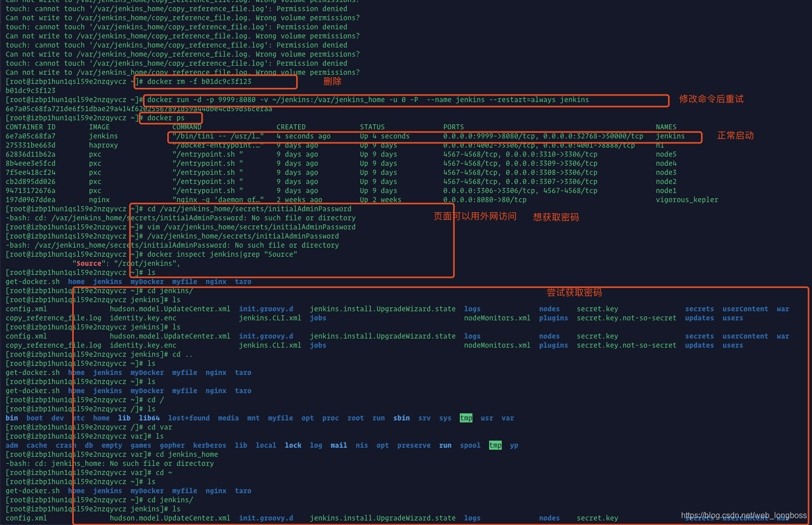Image resolution: width=812 pixels, height=525 pixels.
Task: Click the vigorous_kepler container name
Action: [x=687, y=200]
